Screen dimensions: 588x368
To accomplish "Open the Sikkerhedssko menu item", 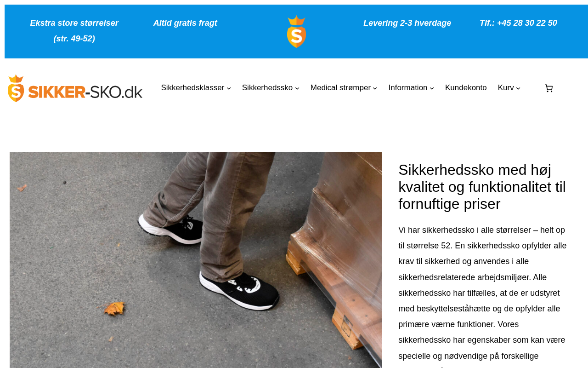I will (x=267, y=88).
